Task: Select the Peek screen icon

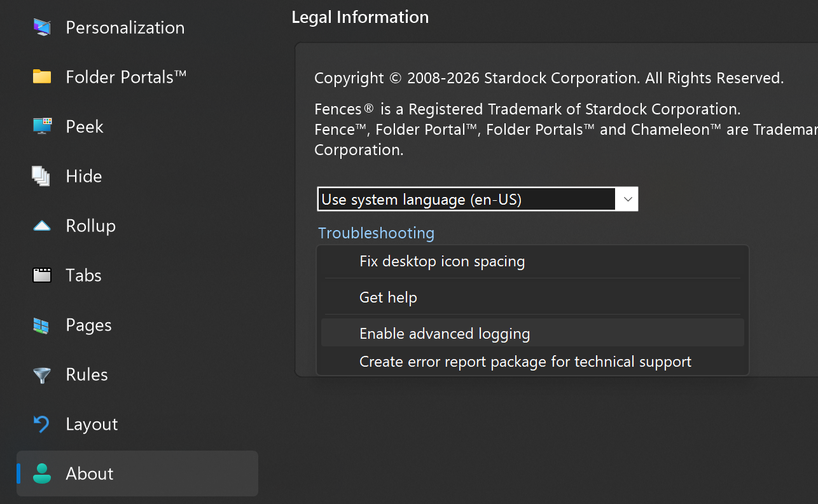Action: 42,126
